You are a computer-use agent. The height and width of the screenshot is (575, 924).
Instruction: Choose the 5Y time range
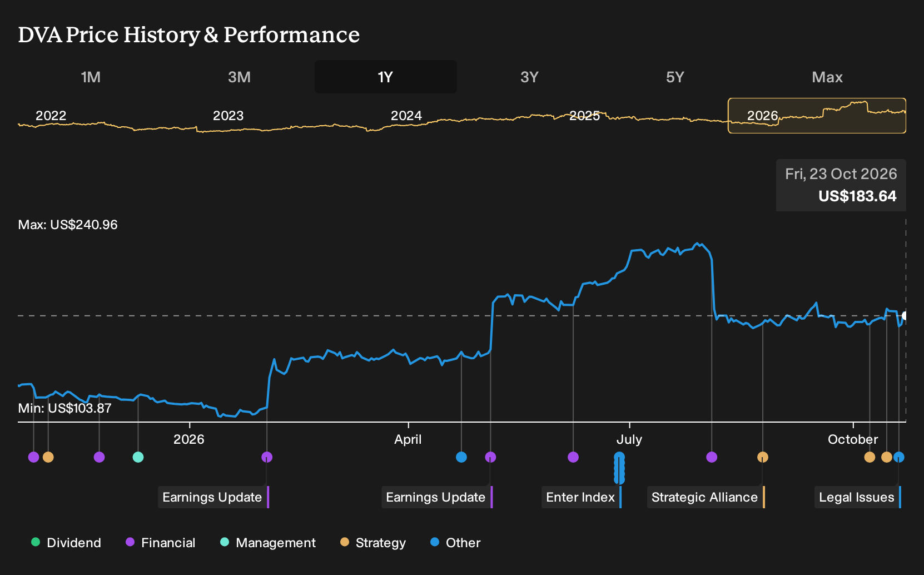coord(675,77)
